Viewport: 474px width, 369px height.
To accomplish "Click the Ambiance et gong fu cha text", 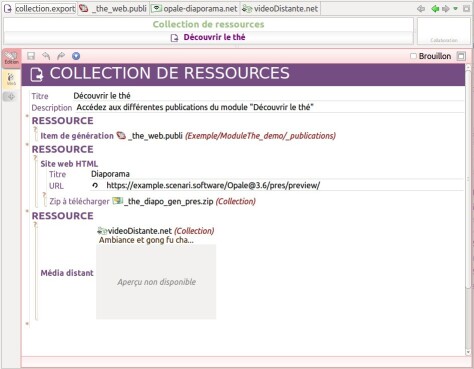I will (x=146, y=240).
